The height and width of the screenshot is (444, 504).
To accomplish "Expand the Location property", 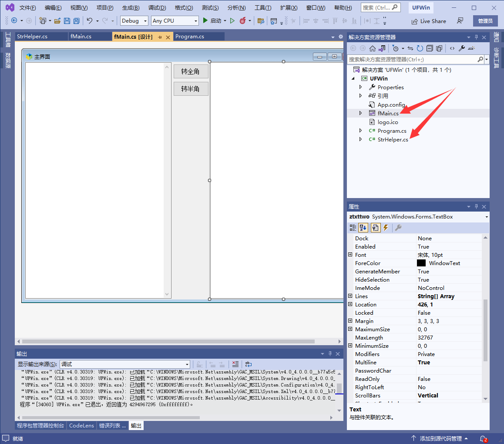I will (x=350, y=304).
